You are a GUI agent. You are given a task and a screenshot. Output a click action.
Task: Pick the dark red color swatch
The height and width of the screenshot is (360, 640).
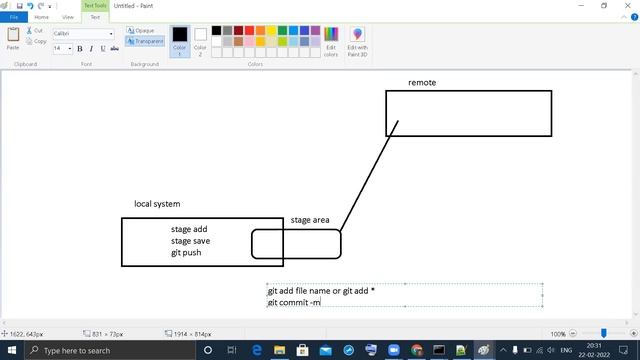click(238, 30)
